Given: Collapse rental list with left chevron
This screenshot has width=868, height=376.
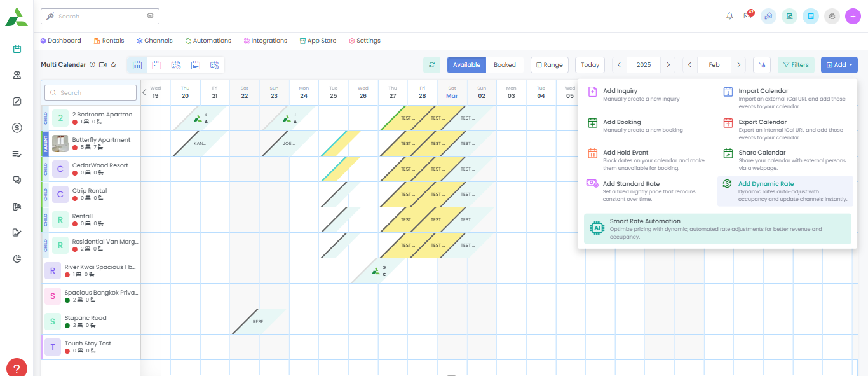Looking at the screenshot, I should (144, 92).
